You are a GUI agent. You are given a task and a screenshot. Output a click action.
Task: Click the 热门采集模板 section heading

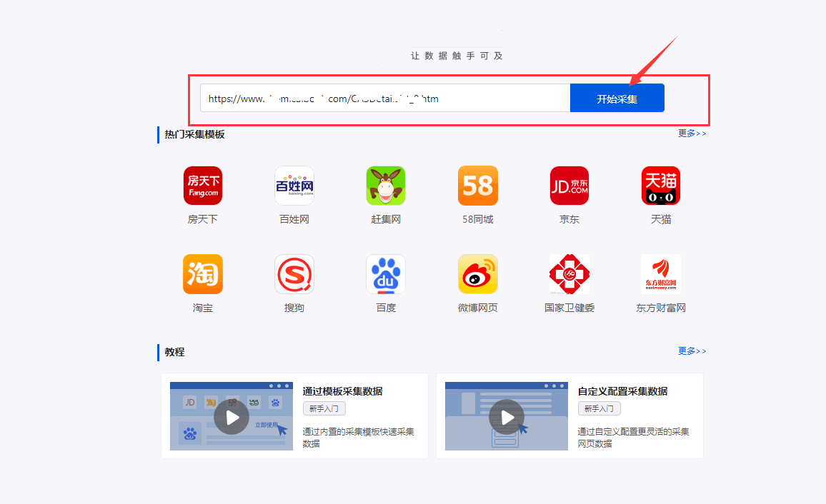(x=194, y=134)
